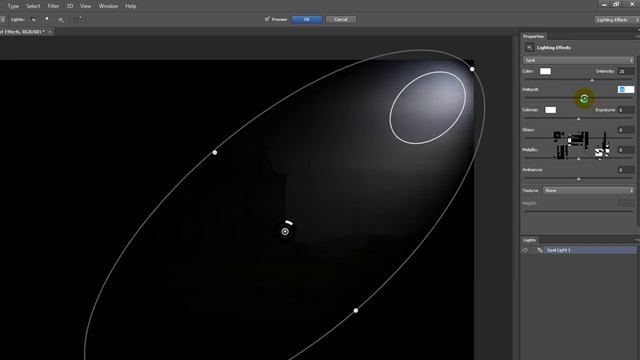Click the reset light icon in options bar

[77, 19]
